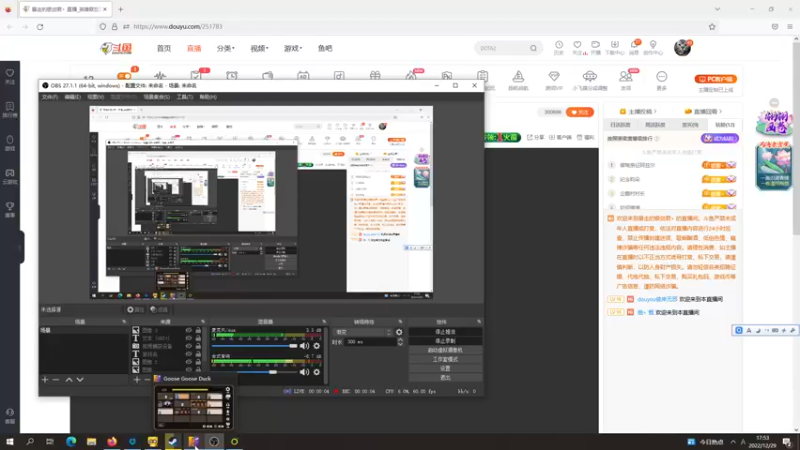This screenshot has width=800, height=450.
Task: Add a new source with plus icon
Action: (137, 380)
